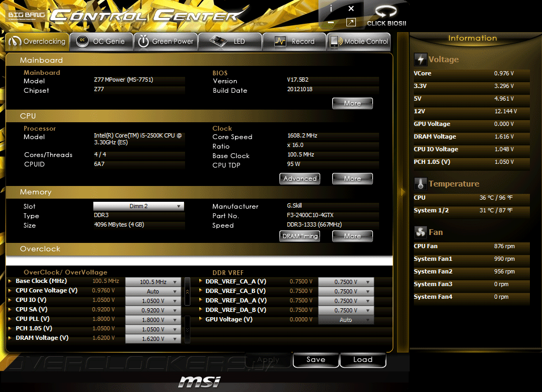Click the MSI logo at bottom

(199, 381)
